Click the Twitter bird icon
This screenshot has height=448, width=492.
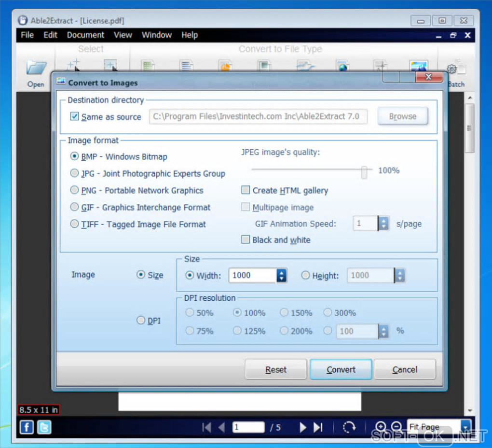point(44,427)
